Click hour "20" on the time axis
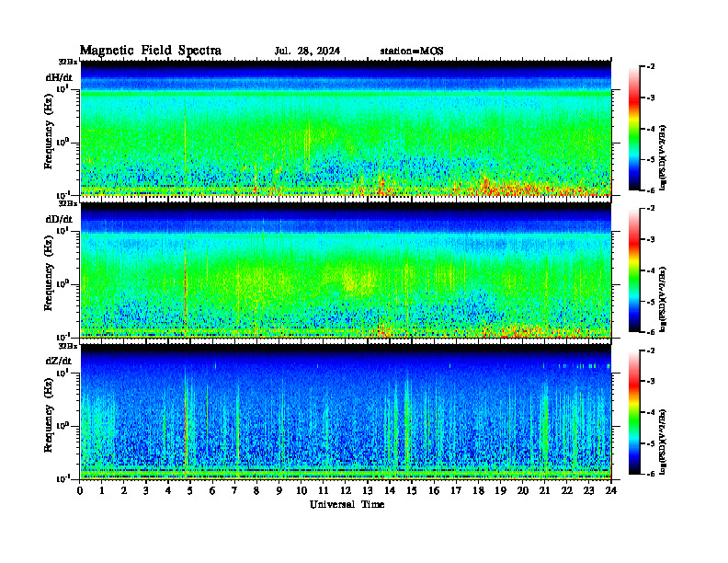This screenshot has height=563, width=728. click(523, 490)
